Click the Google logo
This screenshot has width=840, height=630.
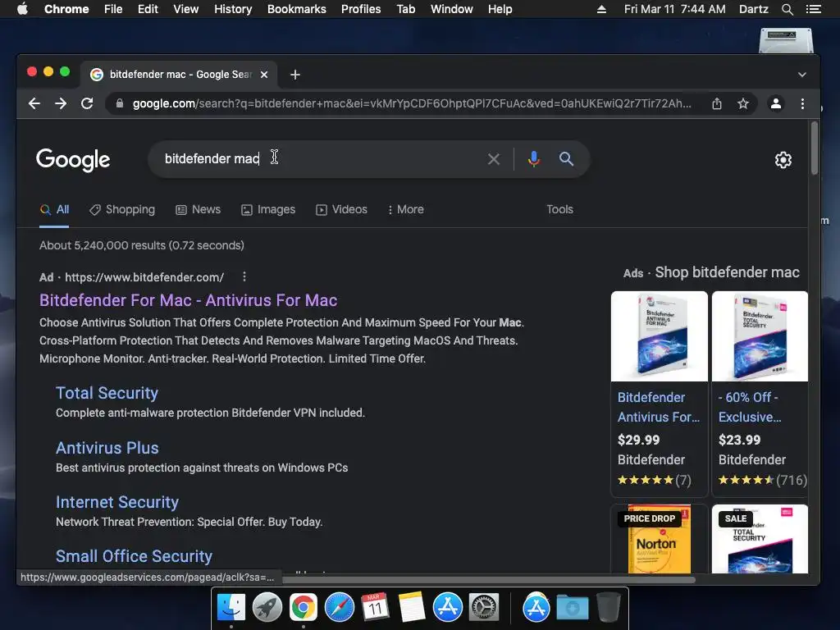[x=73, y=160]
